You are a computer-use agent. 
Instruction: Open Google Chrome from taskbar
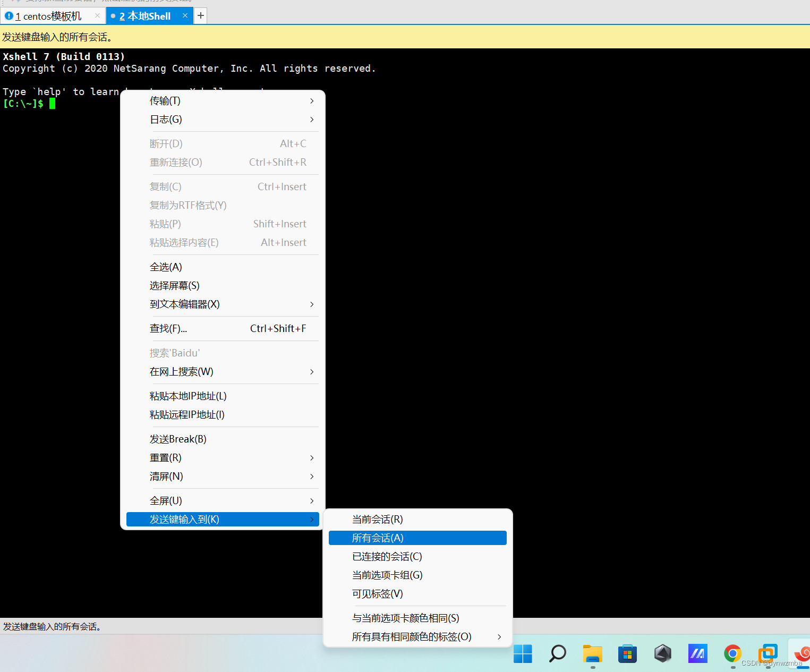coord(732,653)
